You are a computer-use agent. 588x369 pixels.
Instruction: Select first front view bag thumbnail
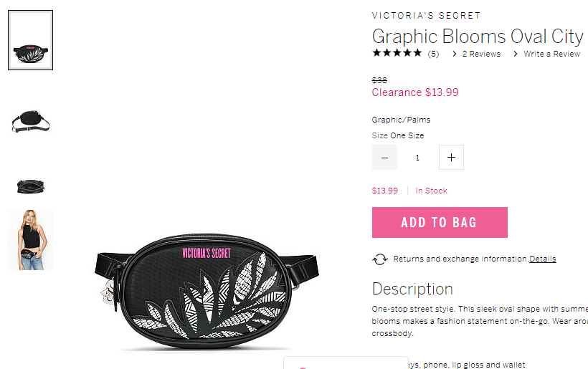click(x=30, y=40)
